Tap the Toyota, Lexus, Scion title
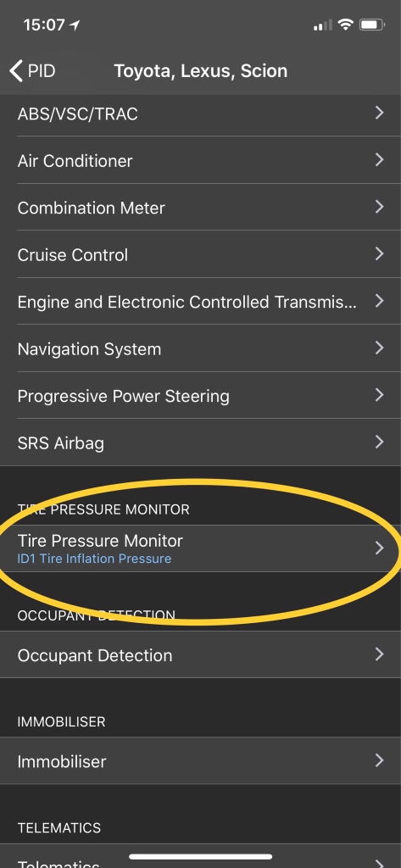 [x=200, y=71]
